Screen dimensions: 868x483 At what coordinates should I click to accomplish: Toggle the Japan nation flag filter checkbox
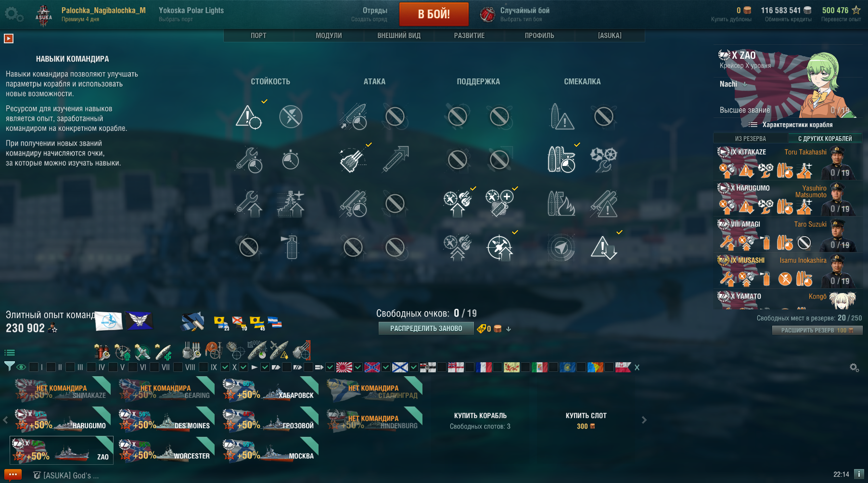click(x=330, y=367)
